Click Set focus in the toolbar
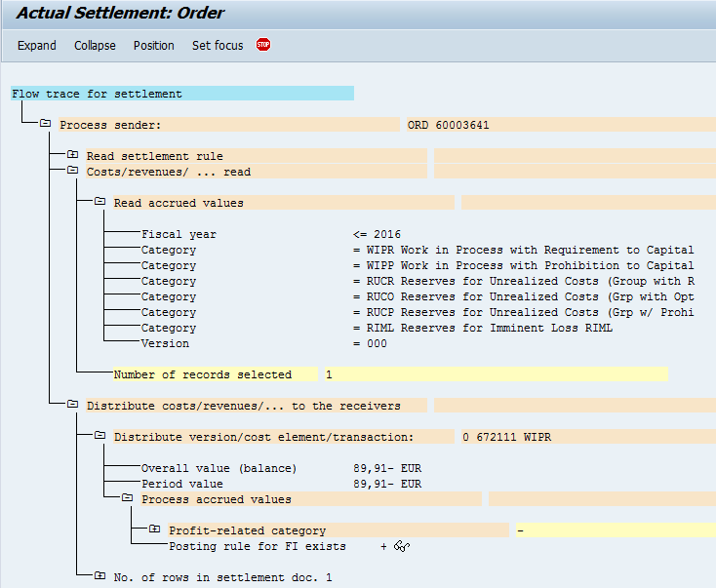This screenshot has width=716, height=588. click(218, 46)
